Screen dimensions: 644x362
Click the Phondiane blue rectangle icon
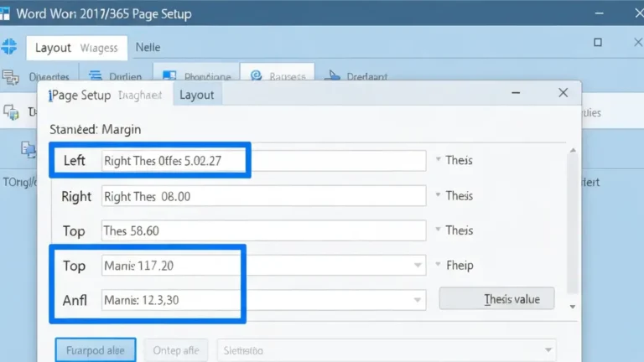tap(169, 75)
